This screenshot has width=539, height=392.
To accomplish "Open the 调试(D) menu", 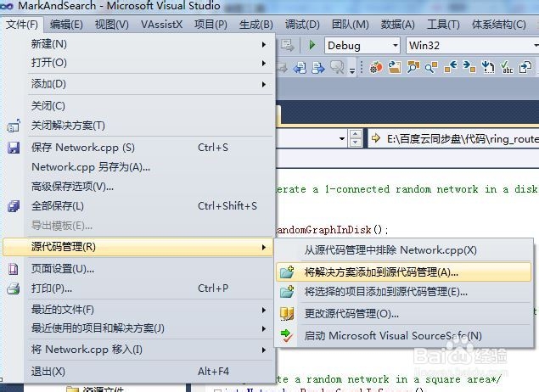I will (x=302, y=25).
